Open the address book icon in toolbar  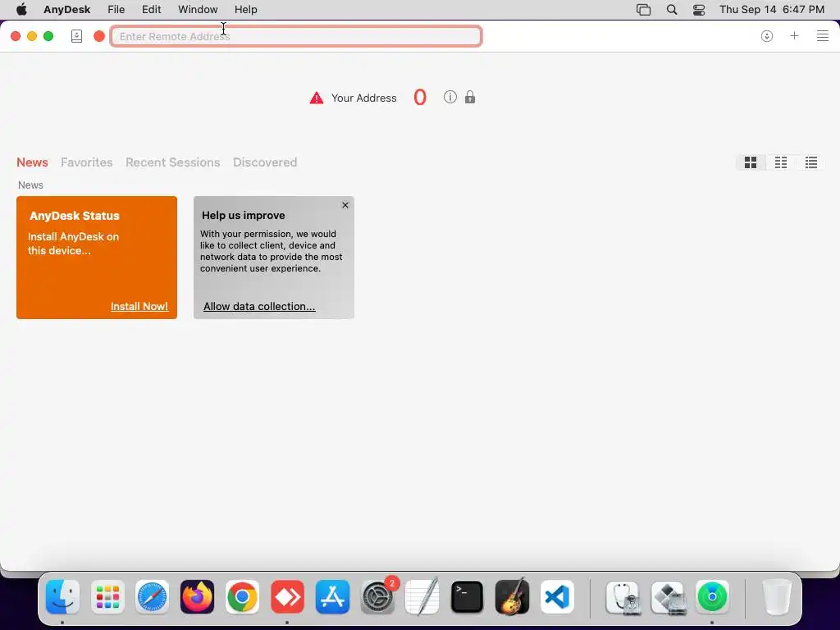tap(76, 36)
